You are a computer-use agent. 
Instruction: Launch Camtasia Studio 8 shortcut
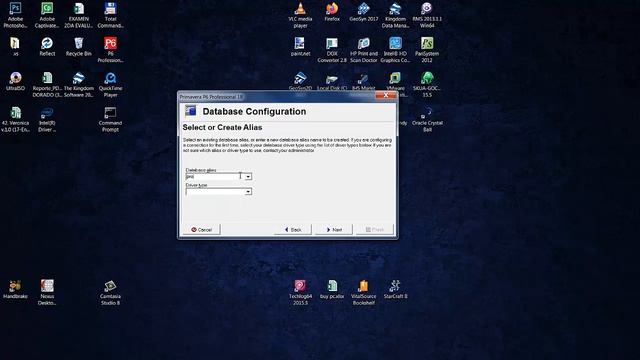[110, 292]
